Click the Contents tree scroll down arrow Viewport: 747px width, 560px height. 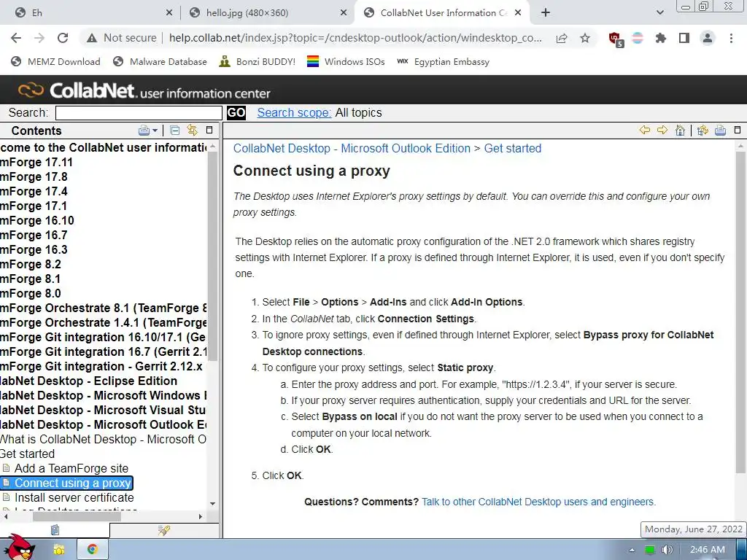[213, 503]
